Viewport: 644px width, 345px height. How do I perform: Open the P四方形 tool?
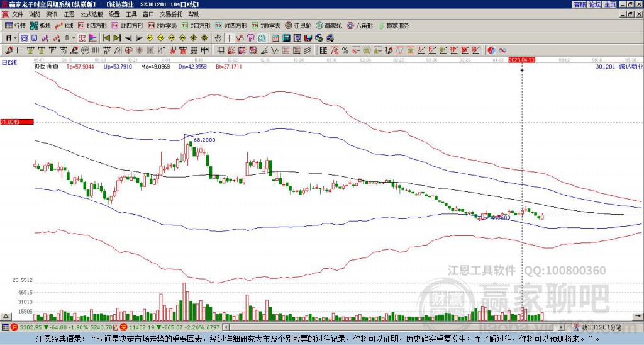92,25
